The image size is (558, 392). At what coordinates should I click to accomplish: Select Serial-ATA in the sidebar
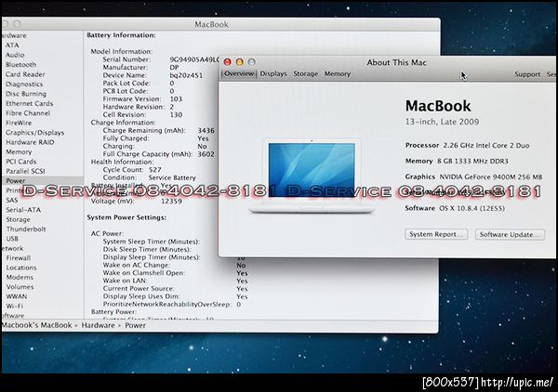(x=23, y=210)
